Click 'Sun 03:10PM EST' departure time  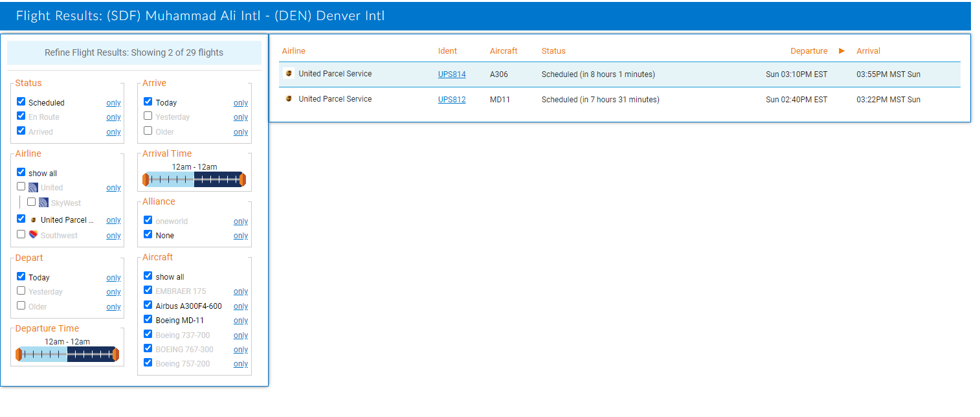(x=796, y=74)
